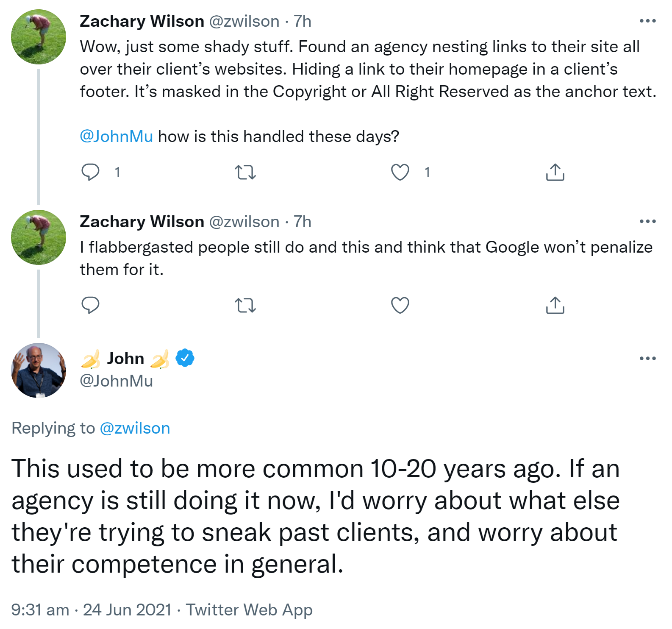Select Zachary Wilson's display name

[141, 21]
